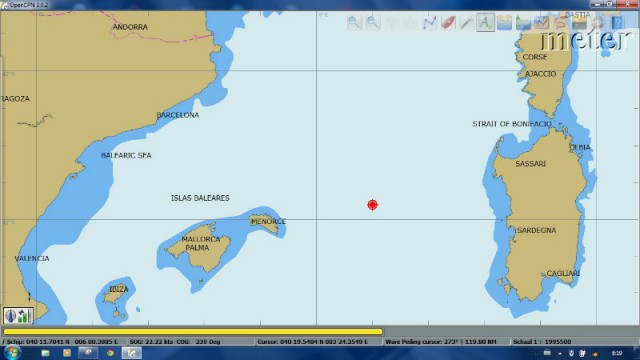Click the system tray clock
Screen dimensions: 640x360
617,353
